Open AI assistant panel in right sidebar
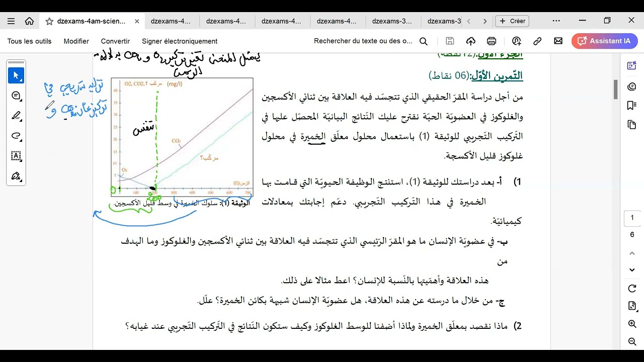 click(632, 65)
